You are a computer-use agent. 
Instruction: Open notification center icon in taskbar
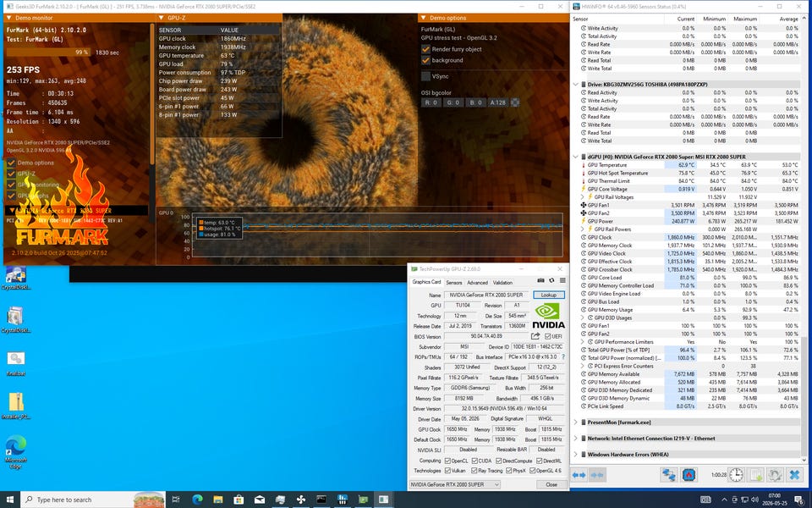click(x=799, y=500)
